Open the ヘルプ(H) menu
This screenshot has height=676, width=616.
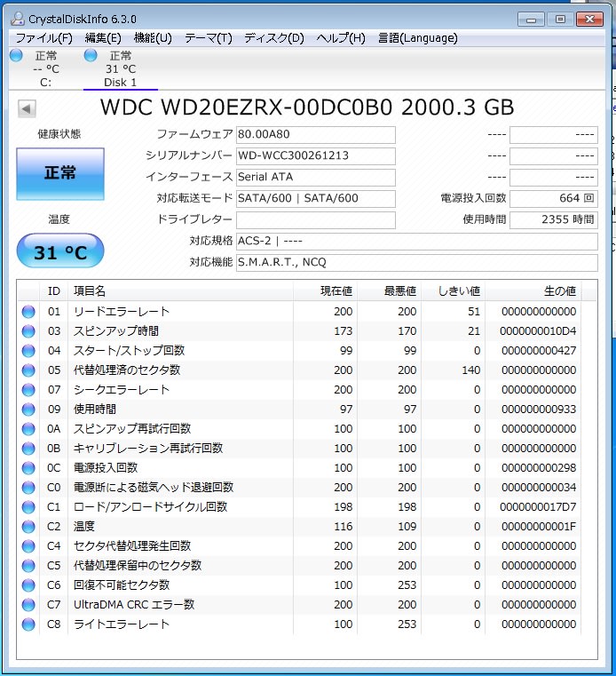(341, 38)
